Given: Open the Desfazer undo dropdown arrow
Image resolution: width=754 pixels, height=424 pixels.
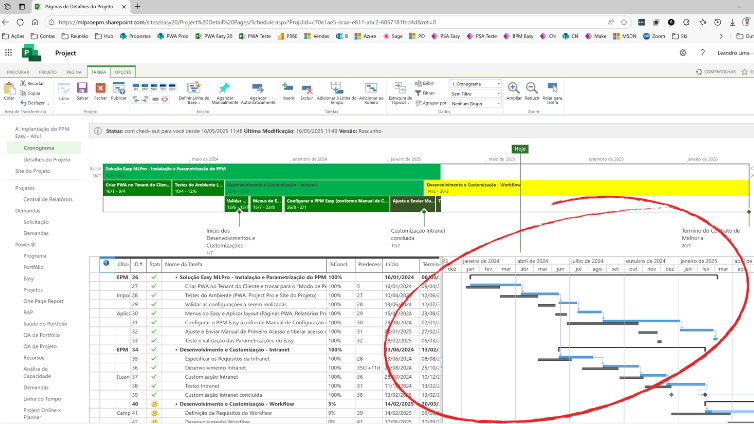Looking at the screenshot, I should [48, 103].
